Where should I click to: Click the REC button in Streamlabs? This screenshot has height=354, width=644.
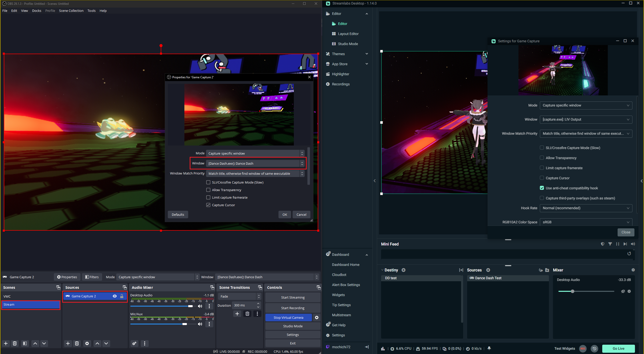tap(583, 348)
